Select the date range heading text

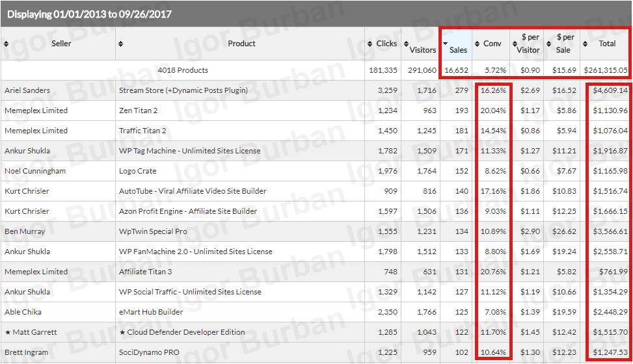pos(89,14)
